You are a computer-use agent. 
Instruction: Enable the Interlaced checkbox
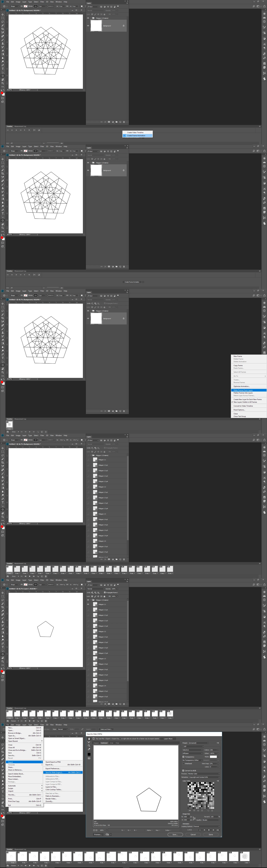pos(183,764)
